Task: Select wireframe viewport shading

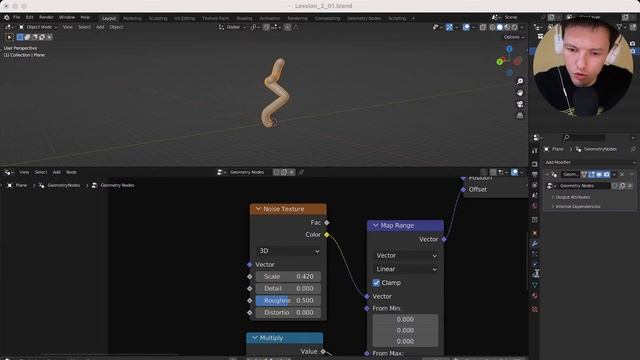Action: click(492, 27)
